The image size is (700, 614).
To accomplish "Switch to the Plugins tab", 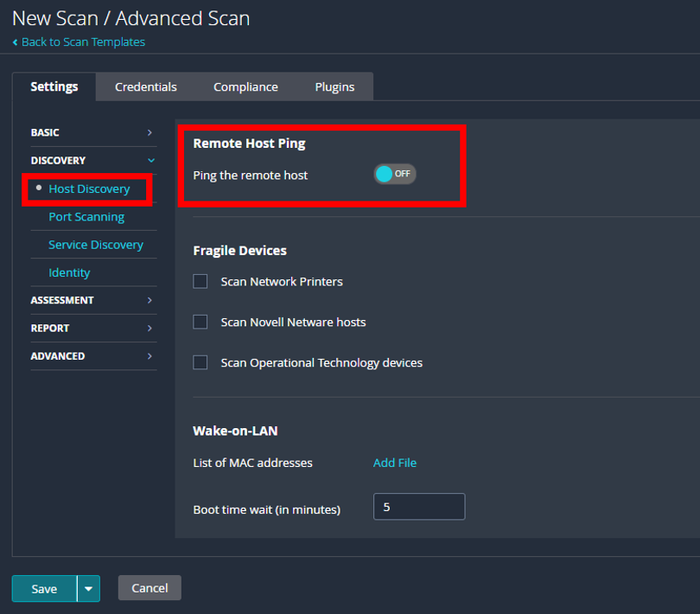I will [334, 86].
